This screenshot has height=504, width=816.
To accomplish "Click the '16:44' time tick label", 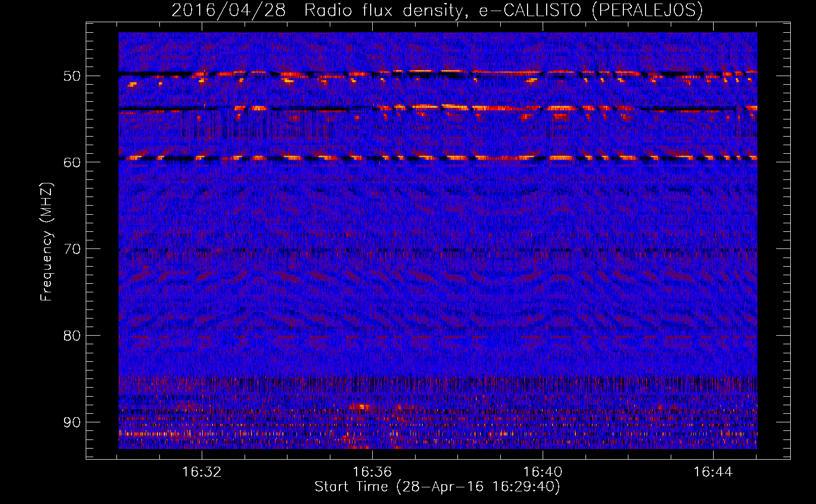I will [713, 472].
